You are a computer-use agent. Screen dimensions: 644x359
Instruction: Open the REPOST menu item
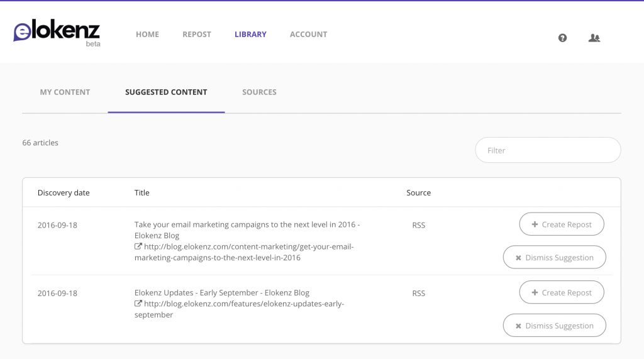click(x=197, y=35)
